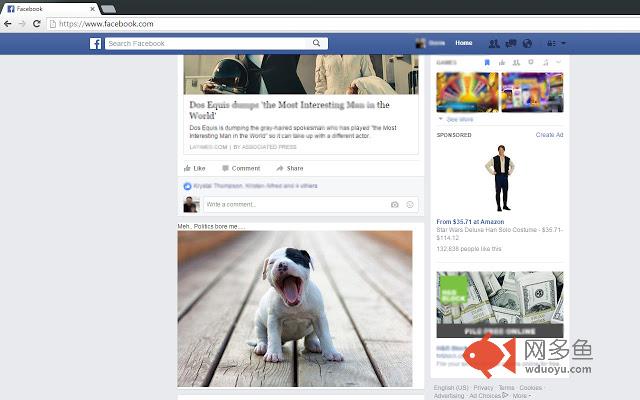Go back using browser back arrow
640x400 pixels.
click(8, 24)
